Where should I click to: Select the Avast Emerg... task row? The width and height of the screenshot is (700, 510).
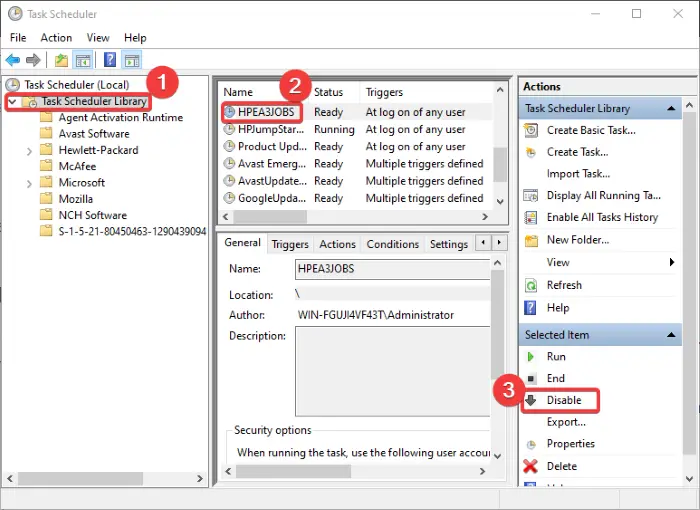pyautogui.click(x=357, y=164)
